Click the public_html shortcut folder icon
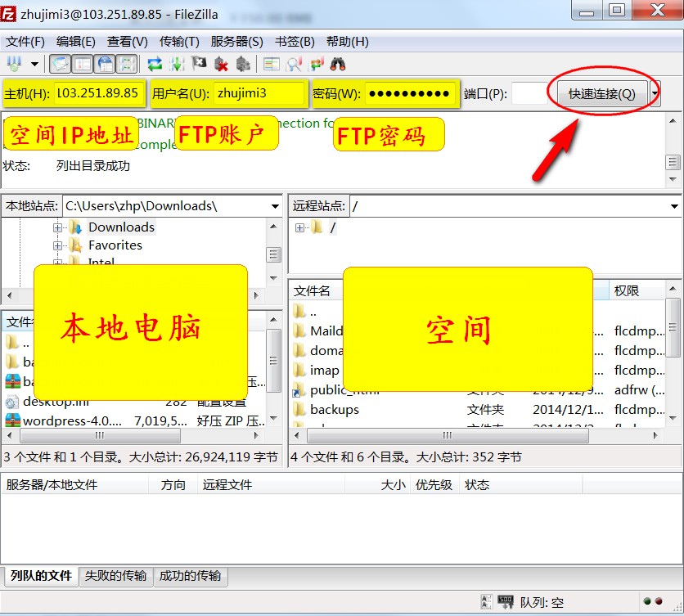Viewport: 684px width, 616px height. (x=299, y=389)
